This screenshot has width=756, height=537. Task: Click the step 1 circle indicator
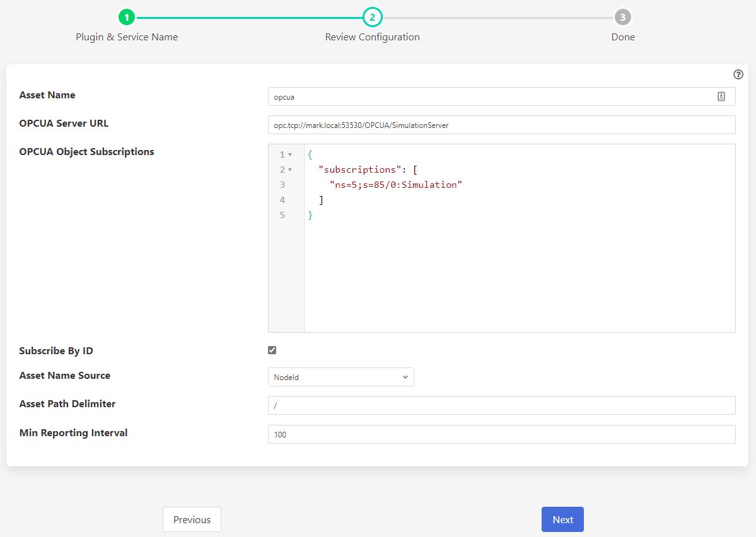click(x=127, y=17)
